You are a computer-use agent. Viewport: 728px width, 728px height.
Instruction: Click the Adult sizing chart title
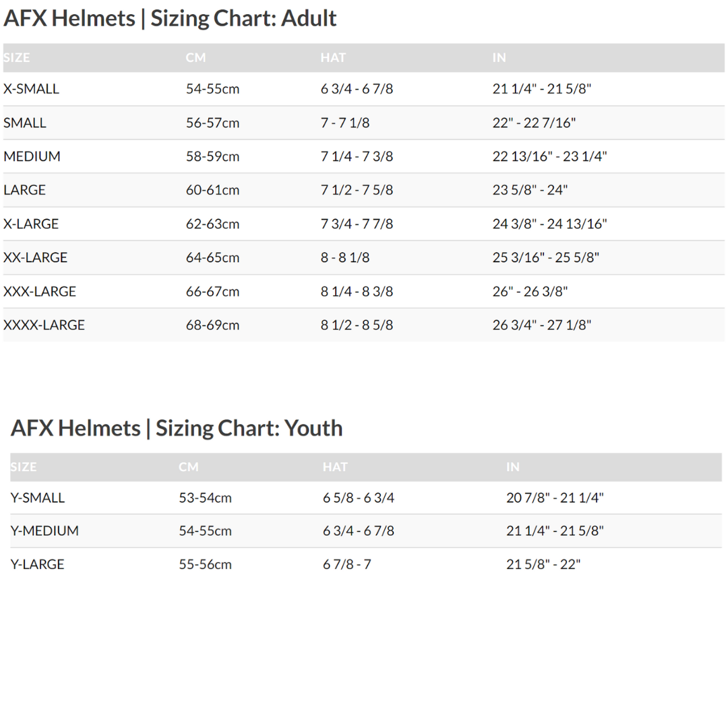pos(170,18)
